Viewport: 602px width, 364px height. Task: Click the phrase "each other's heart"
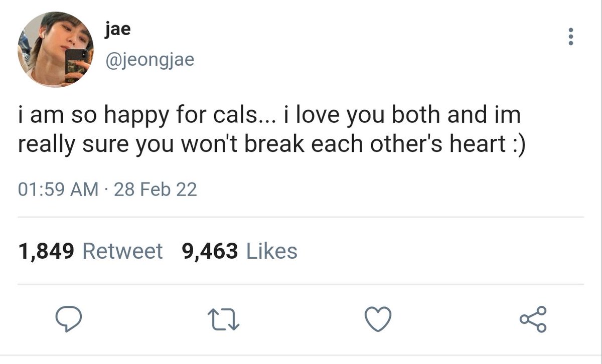coord(409,144)
